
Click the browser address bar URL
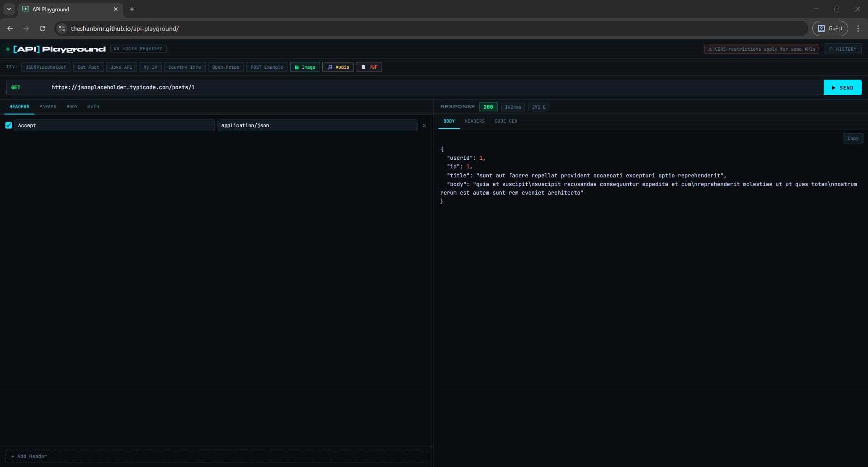[125, 29]
